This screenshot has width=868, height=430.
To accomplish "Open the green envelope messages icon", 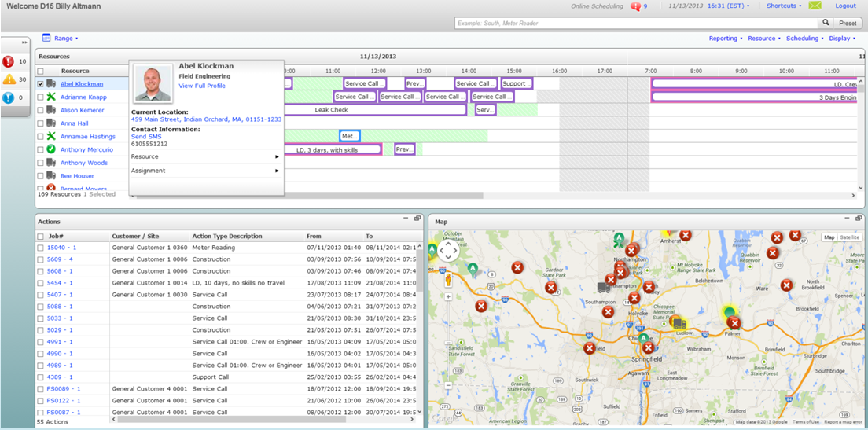I will [815, 6].
